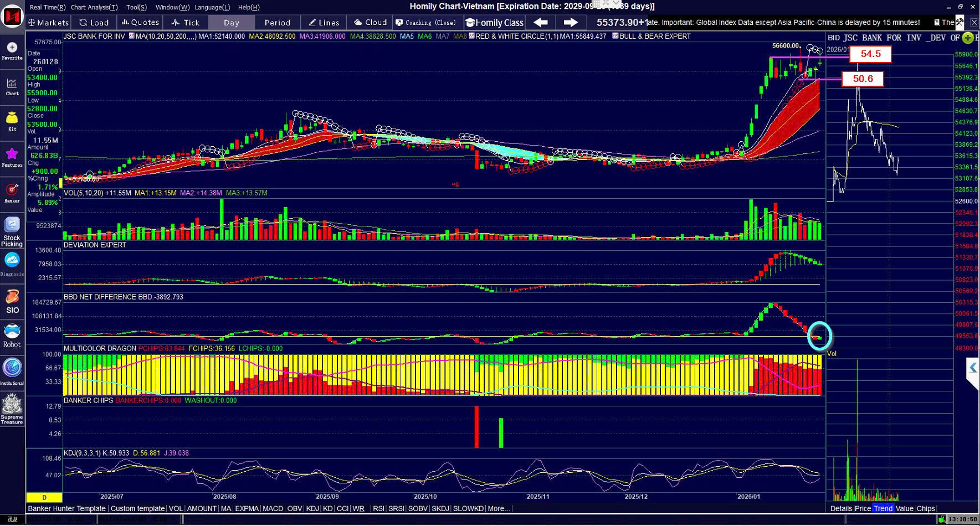Select the Banker sidebar icon

pos(12,192)
